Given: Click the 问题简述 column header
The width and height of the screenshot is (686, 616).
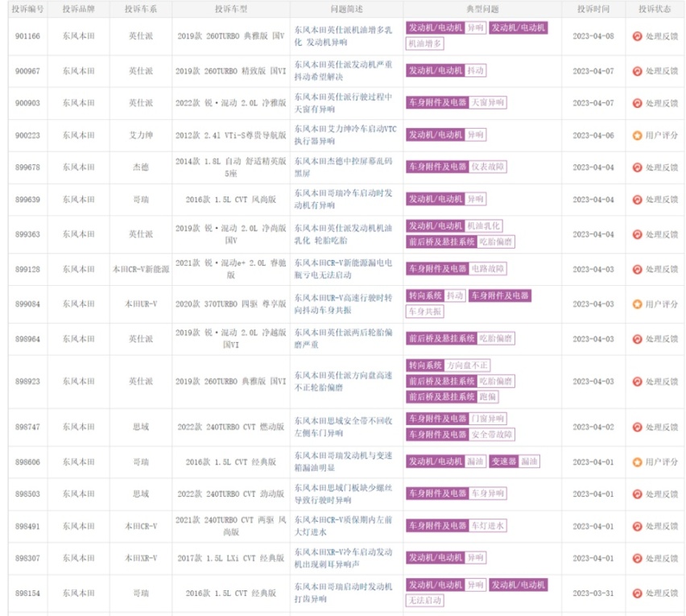Looking at the screenshot, I should 346,9.
